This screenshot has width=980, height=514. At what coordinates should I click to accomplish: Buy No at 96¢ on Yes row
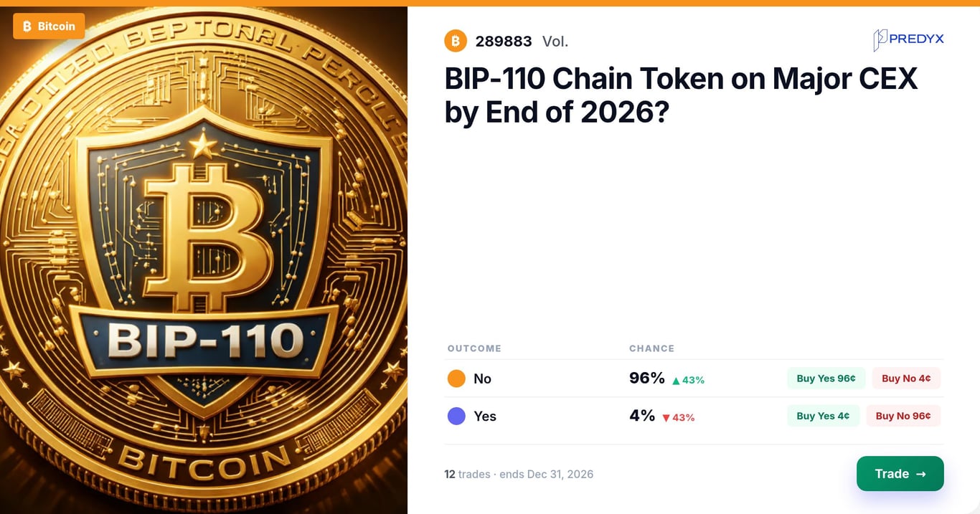(x=903, y=416)
